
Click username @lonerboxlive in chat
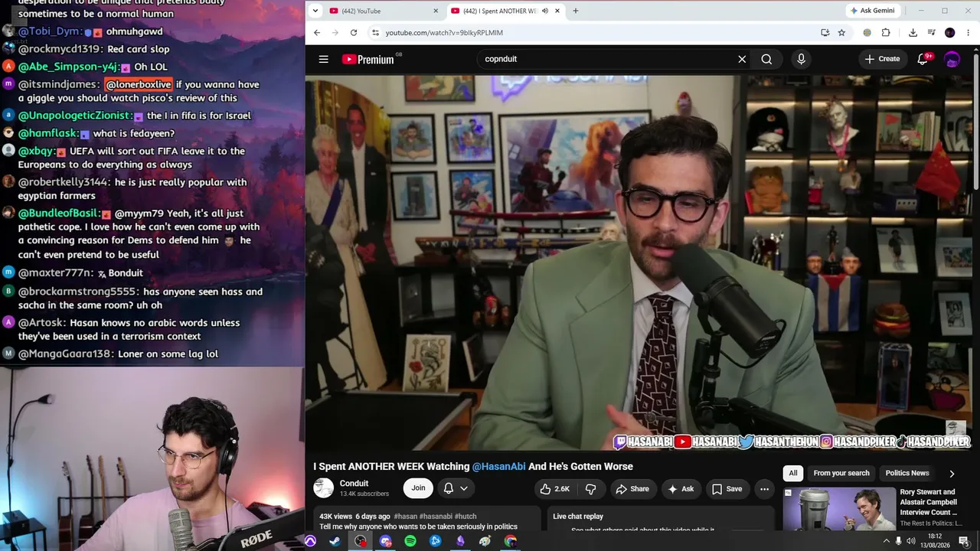tap(139, 84)
